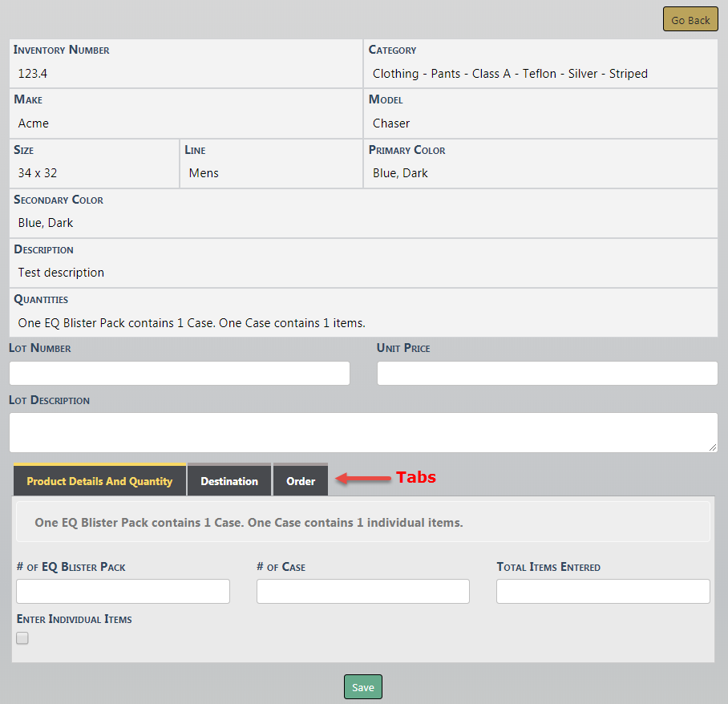Click into the Unit Price field
The height and width of the screenshot is (704, 728).
pos(547,373)
